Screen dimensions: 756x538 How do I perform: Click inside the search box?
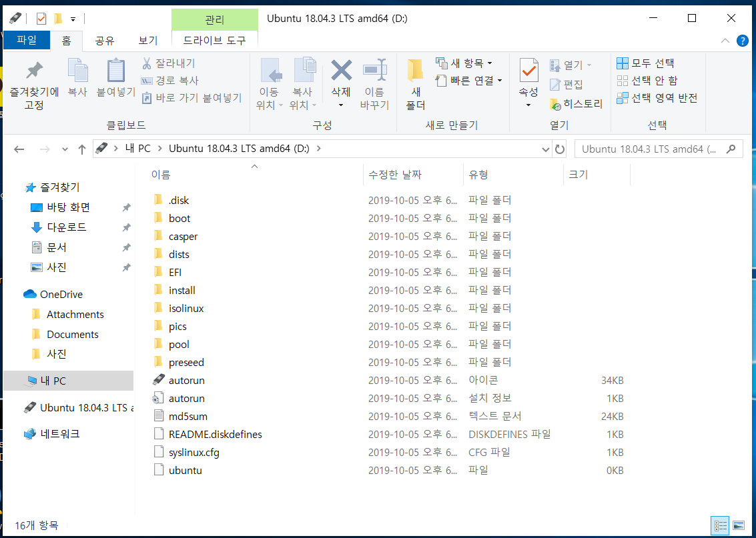[x=649, y=149]
